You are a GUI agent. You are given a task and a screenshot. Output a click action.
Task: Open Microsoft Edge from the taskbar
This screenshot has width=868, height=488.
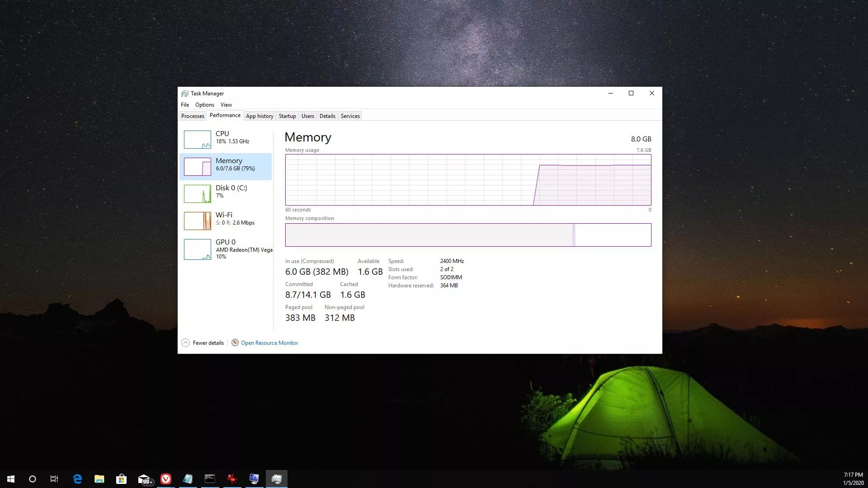pos(77,479)
